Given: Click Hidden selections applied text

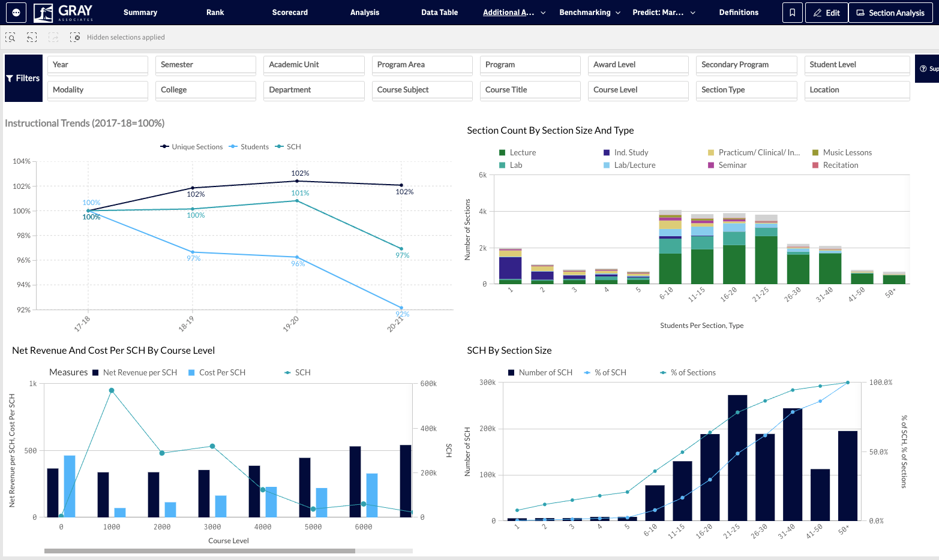Looking at the screenshot, I should click(x=126, y=37).
